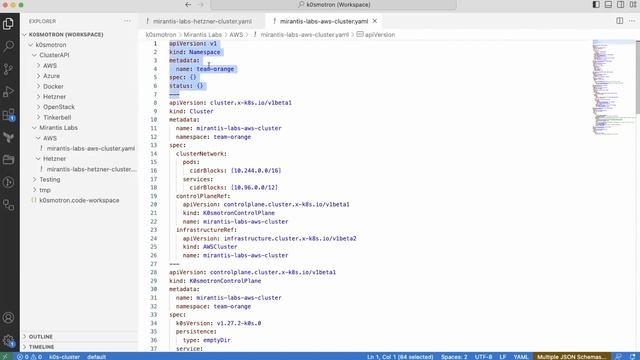Click the editor minimap overview

tap(613, 88)
